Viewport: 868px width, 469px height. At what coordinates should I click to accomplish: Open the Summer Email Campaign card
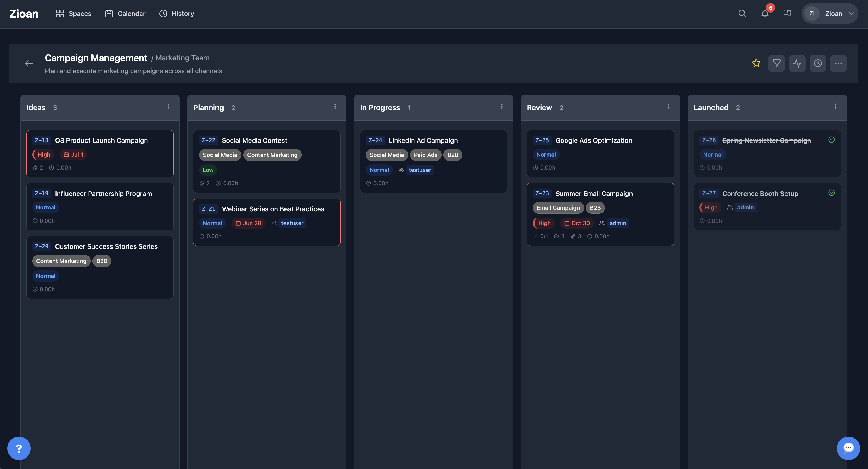(x=594, y=193)
